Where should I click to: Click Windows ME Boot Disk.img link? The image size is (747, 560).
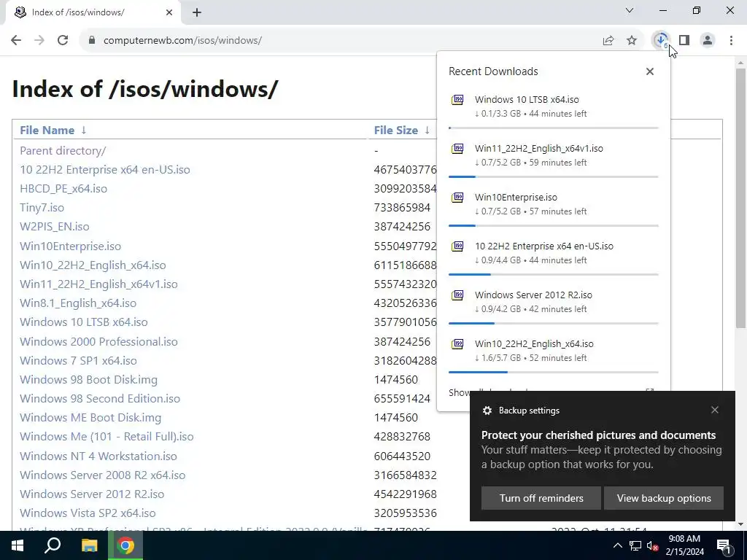tap(90, 418)
